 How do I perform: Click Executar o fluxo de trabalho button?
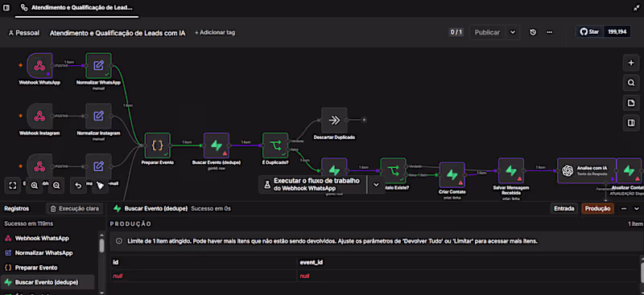[312, 184]
